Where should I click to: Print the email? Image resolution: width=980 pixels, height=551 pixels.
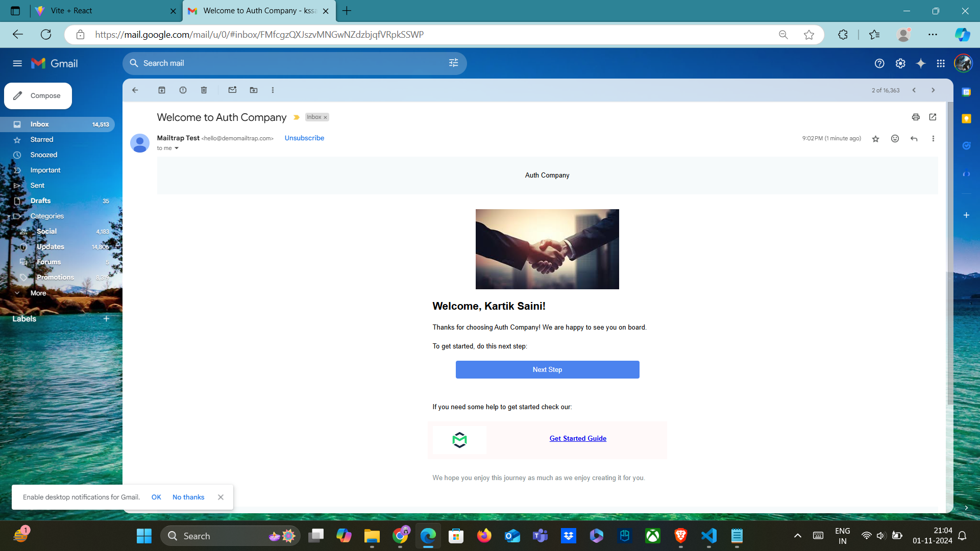(916, 117)
